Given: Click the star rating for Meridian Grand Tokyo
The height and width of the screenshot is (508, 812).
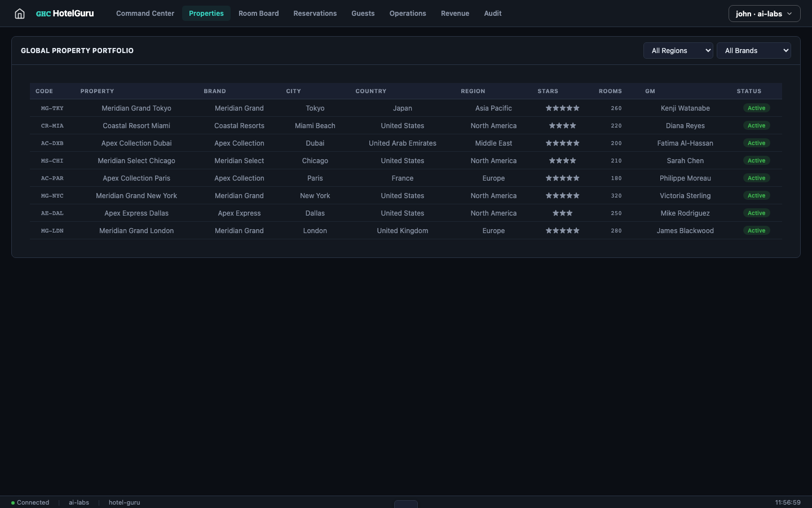Looking at the screenshot, I should click(562, 108).
